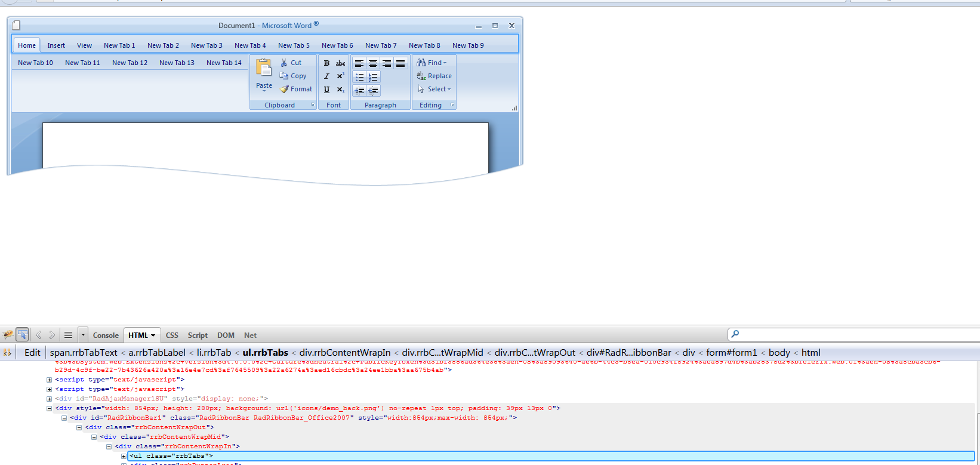The width and height of the screenshot is (980, 465).
Task: Click the Firebug bug icon
Action: click(x=8, y=335)
